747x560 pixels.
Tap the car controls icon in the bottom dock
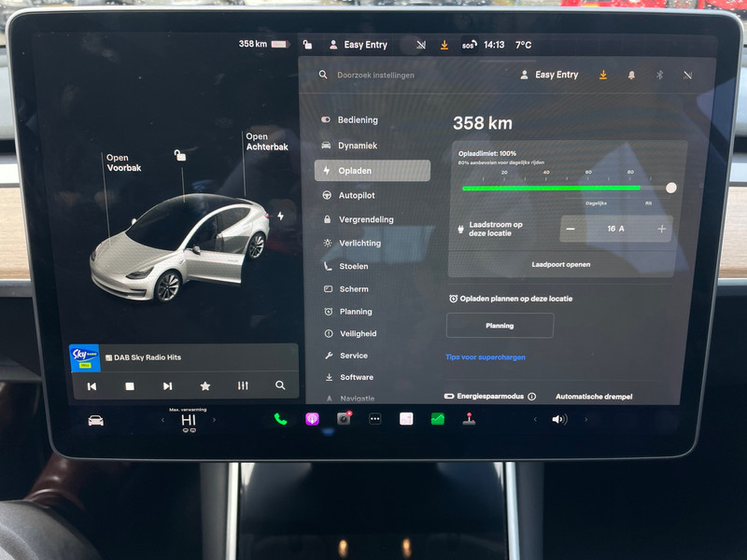[95, 420]
